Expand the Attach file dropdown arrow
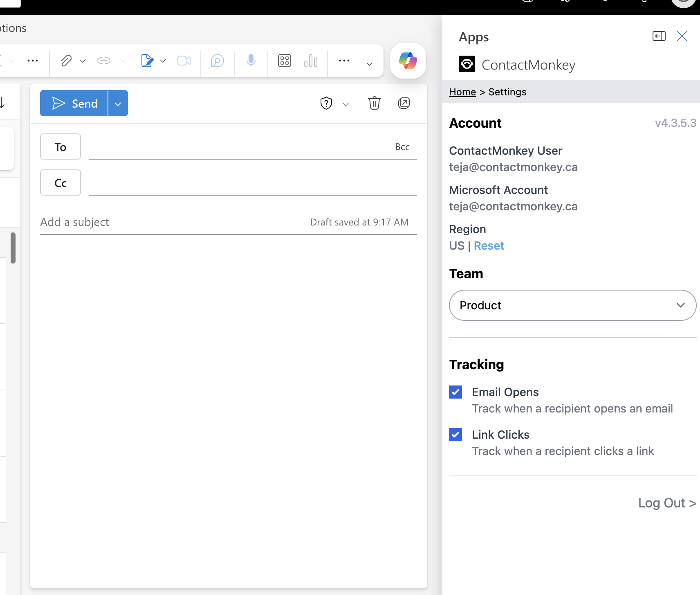700x595 pixels. [x=83, y=61]
